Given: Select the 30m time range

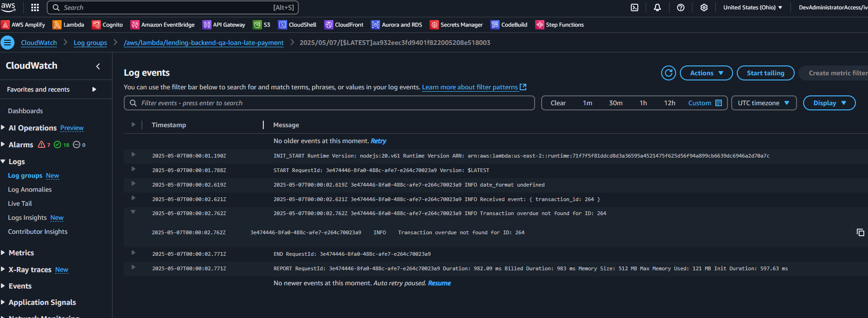Looking at the screenshot, I should point(615,103).
